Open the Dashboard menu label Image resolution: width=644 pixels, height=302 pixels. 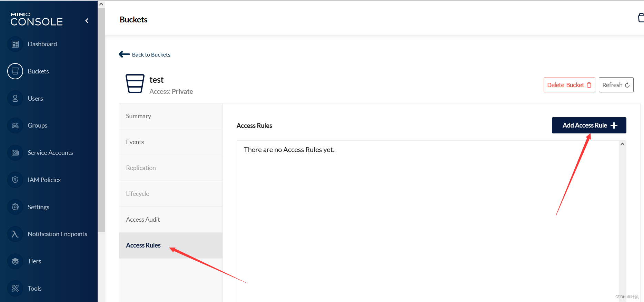tap(42, 44)
